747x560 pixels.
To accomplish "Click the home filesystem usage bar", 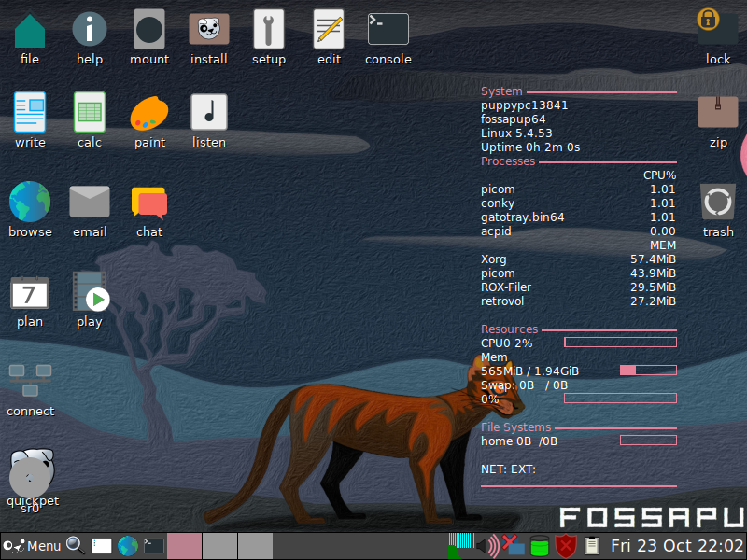I will click(648, 440).
